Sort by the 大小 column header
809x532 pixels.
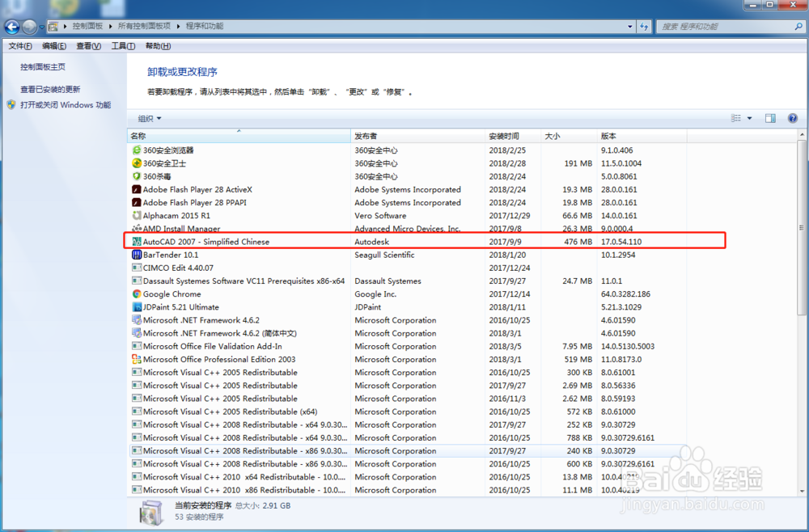569,136
